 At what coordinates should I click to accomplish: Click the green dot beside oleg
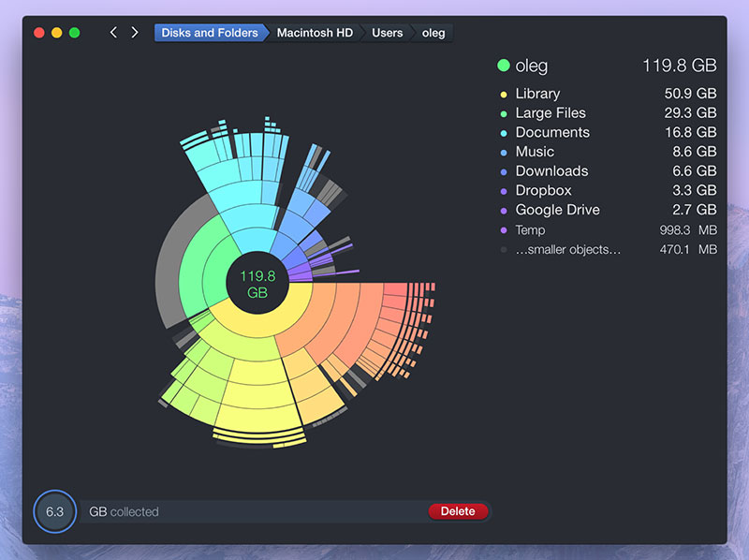click(504, 66)
